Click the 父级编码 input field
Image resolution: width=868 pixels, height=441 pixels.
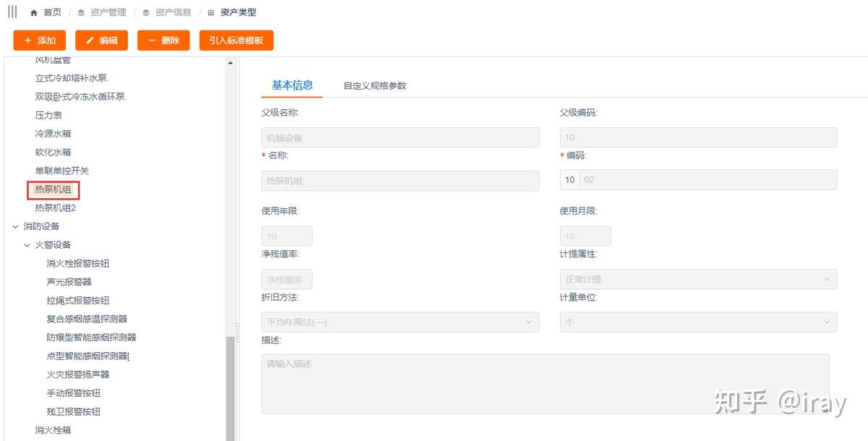[x=698, y=137]
